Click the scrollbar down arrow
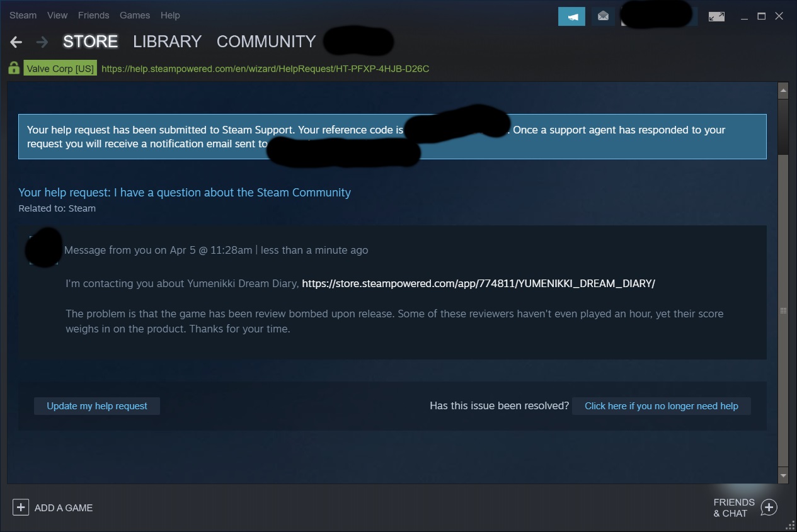 (783, 476)
